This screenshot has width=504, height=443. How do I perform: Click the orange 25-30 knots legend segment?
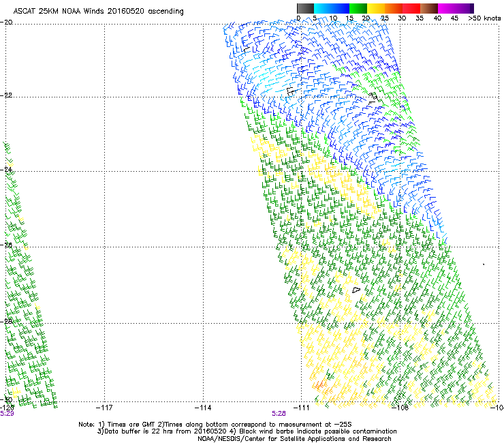[394, 8]
